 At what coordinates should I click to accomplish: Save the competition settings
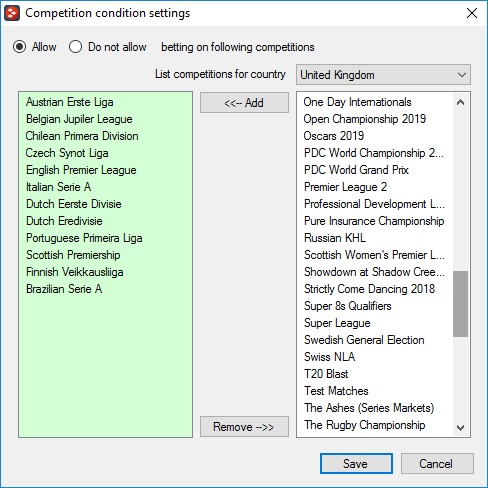coord(356,463)
